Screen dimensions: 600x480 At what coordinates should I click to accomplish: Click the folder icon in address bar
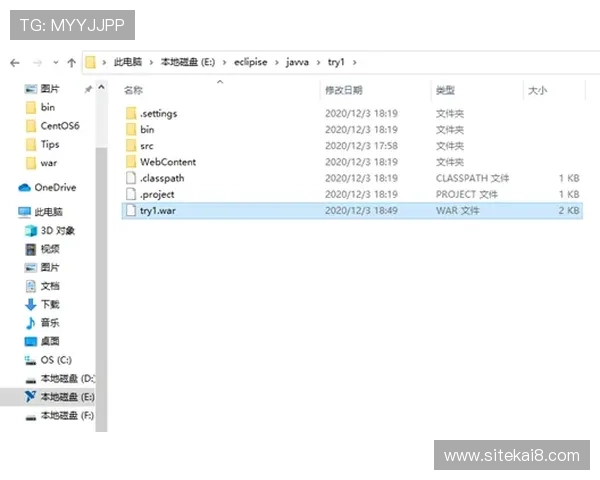pos(91,62)
